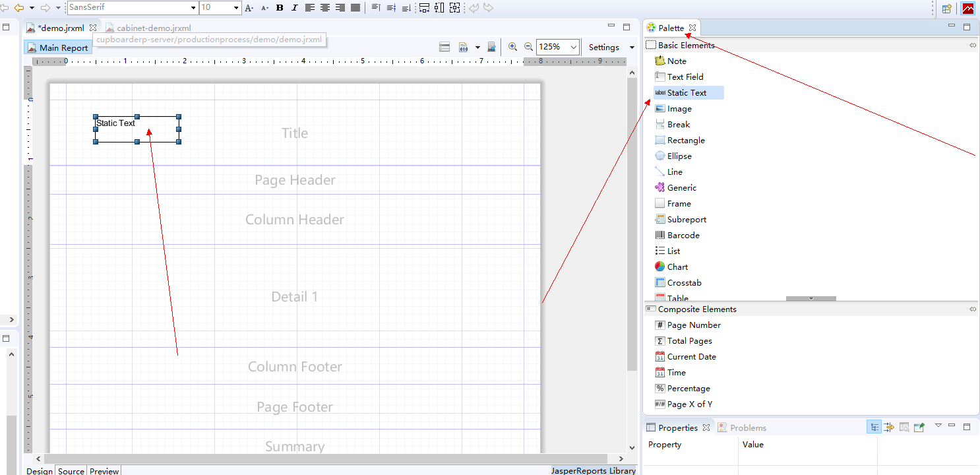Screen dimensions: 980x475
Task: Align text center
Action: [x=325, y=8]
